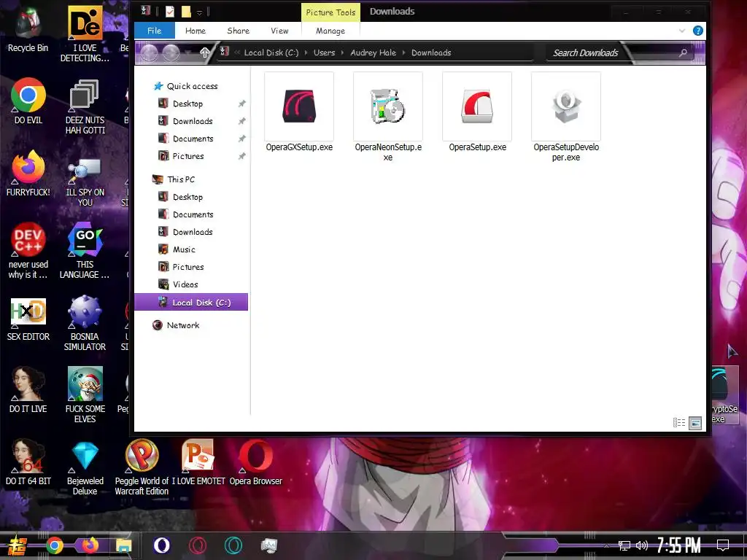
Task: Open the volume control tray icon
Action: (642, 545)
